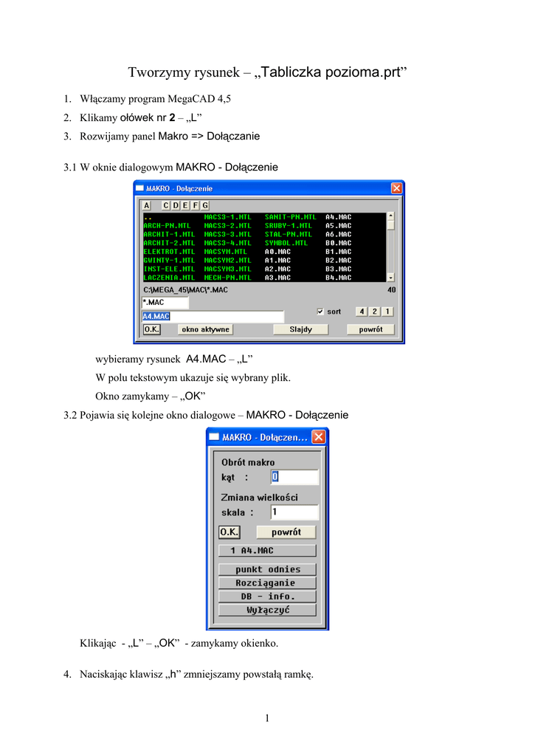The width and height of the screenshot is (535, 756).
Task: Switch to drive C button
Action: click(166, 205)
